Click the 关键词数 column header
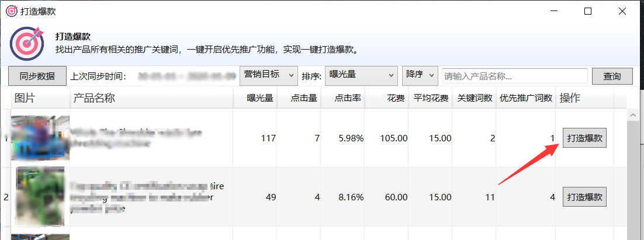This screenshot has height=240, width=644. point(475,98)
